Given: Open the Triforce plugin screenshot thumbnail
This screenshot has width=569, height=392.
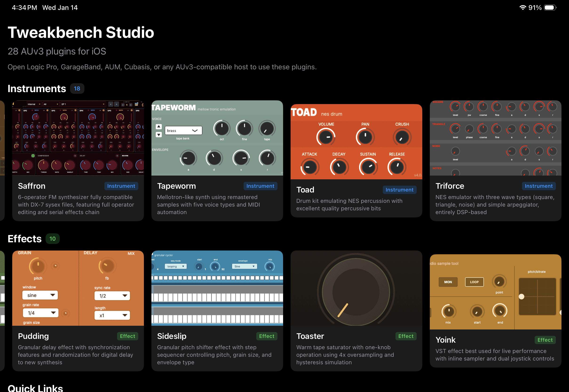Looking at the screenshot, I should click(x=495, y=138).
